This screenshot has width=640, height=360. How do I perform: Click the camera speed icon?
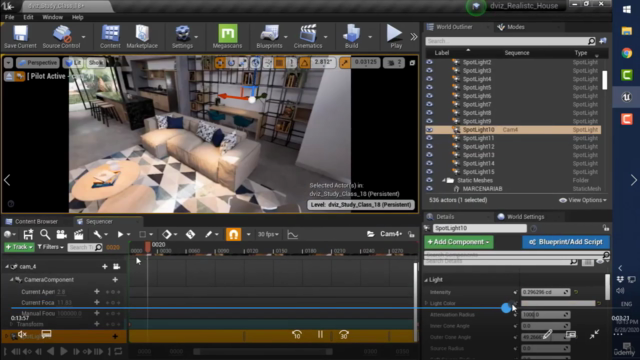(394, 62)
